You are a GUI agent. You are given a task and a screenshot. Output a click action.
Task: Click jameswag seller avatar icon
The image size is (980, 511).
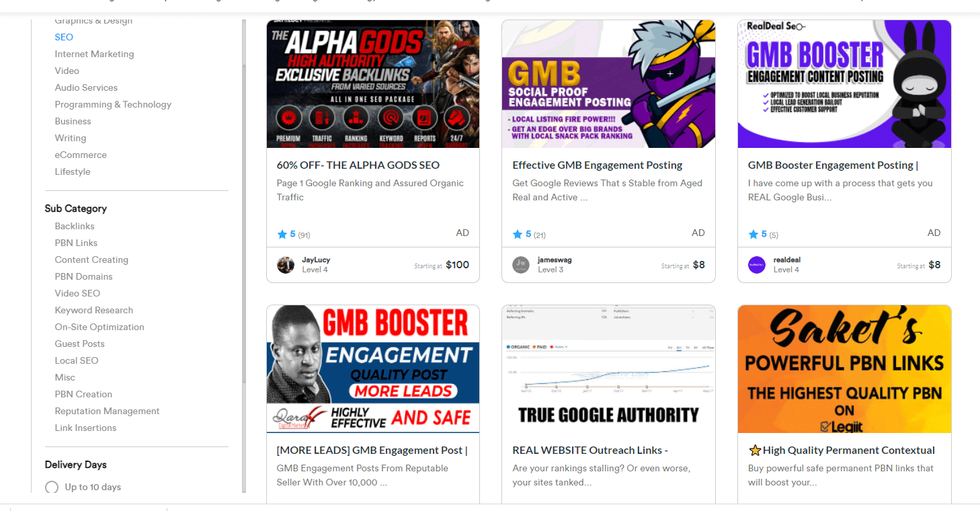coord(521,265)
